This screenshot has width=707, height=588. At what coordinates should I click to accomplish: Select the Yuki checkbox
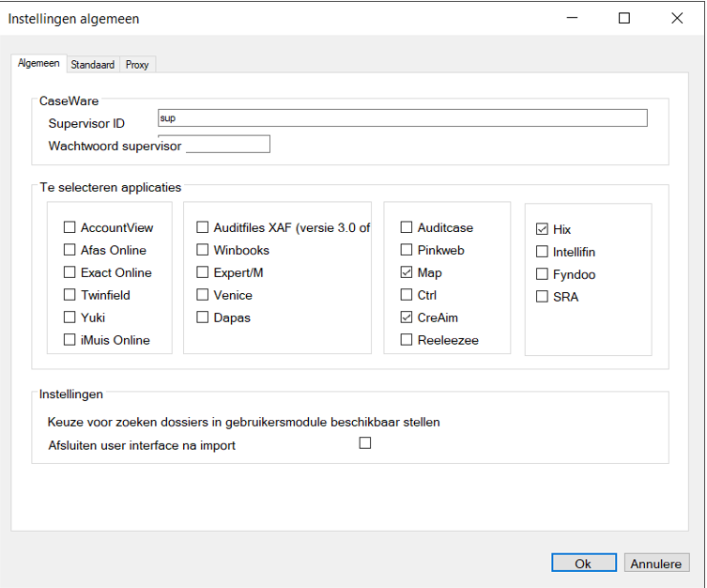(x=69, y=317)
